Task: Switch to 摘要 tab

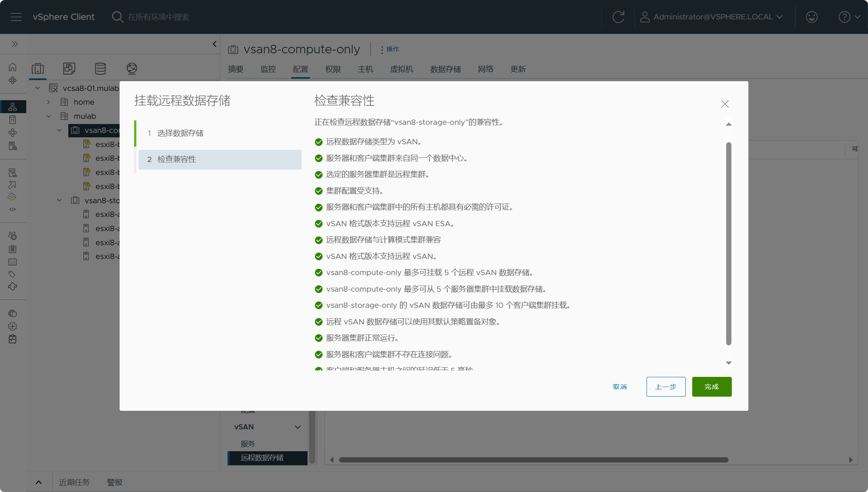Action: (x=236, y=69)
